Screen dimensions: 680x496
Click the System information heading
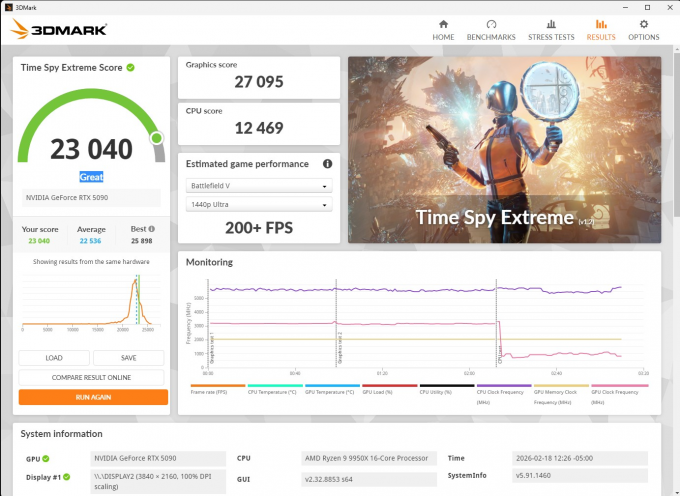point(62,434)
